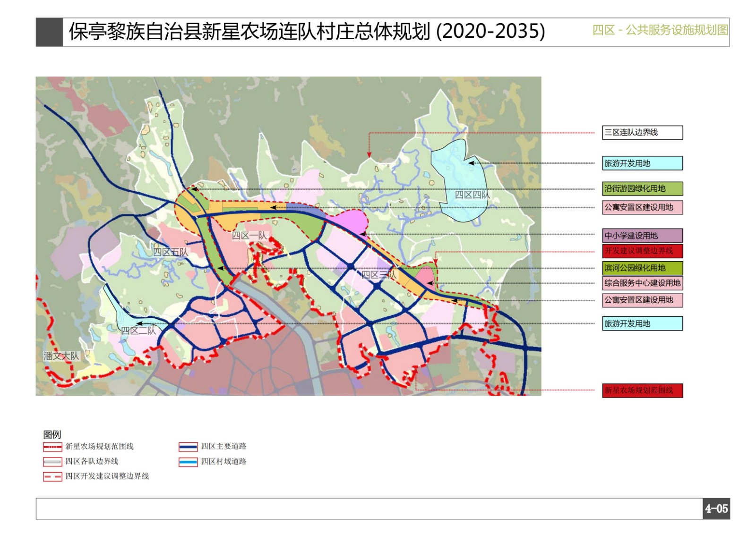Click the 中小学建设用地 purple label
The width and height of the screenshot is (756, 534).
pyautogui.click(x=642, y=236)
